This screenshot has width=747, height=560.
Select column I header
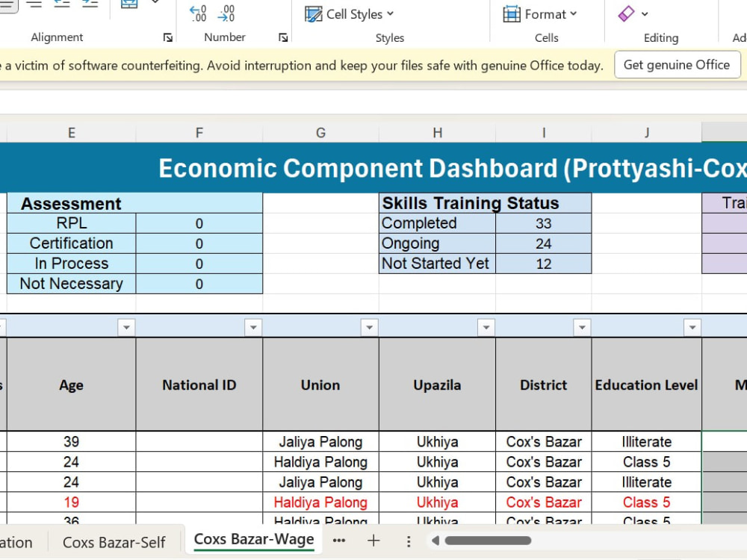(544, 133)
